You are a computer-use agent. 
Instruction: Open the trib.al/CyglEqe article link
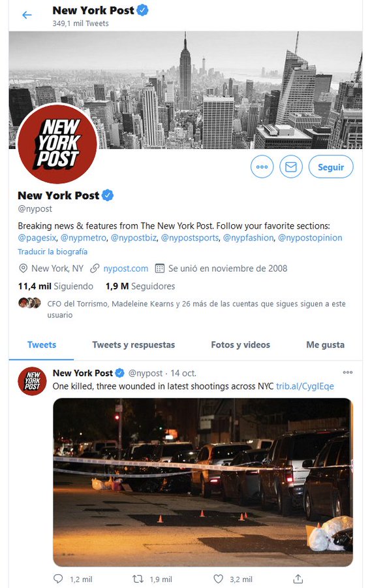[305, 386]
